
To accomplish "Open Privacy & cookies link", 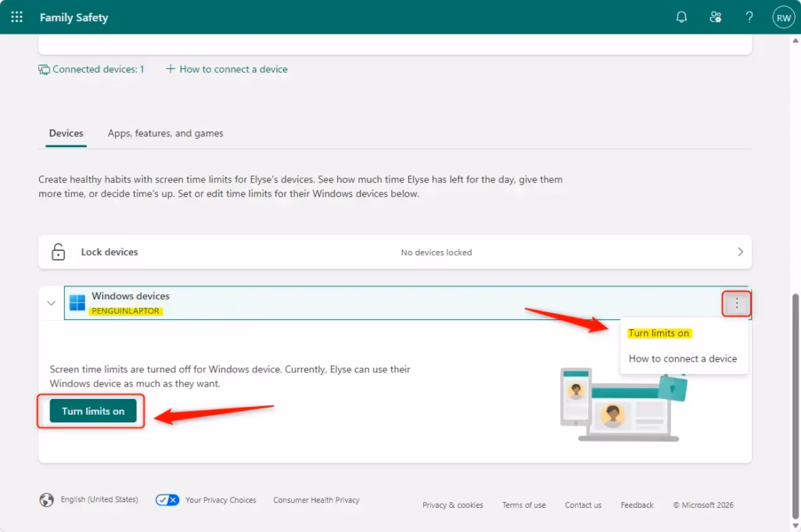I will tap(453, 505).
